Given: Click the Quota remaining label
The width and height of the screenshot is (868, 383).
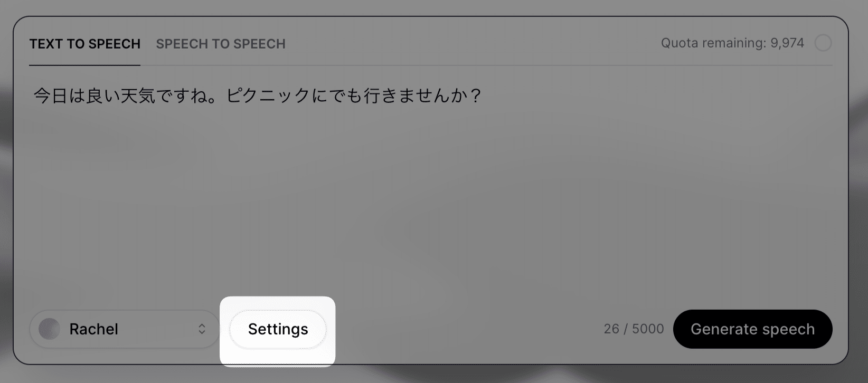Looking at the screenshot, I should pyautogui.click(x=713, y=43).
